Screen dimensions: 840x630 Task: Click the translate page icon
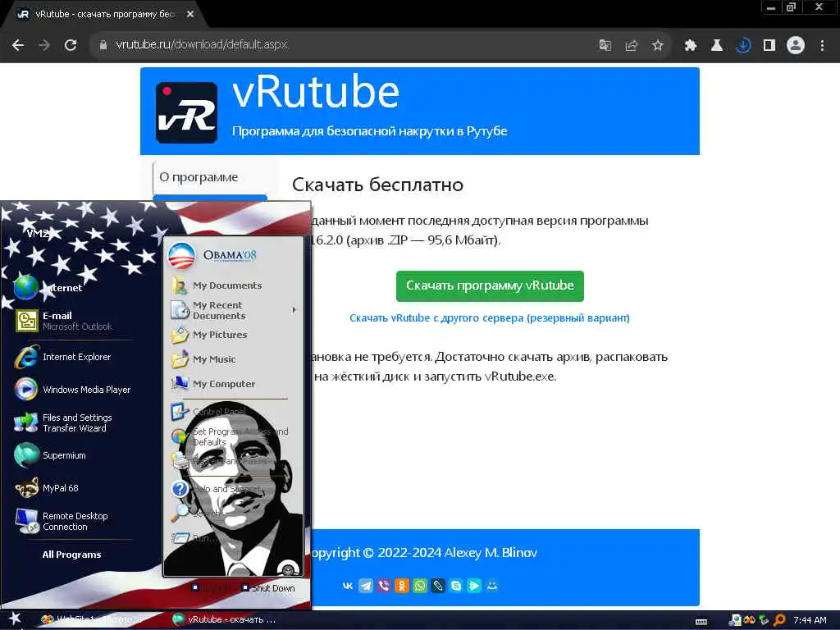click(x=605, y=46)
